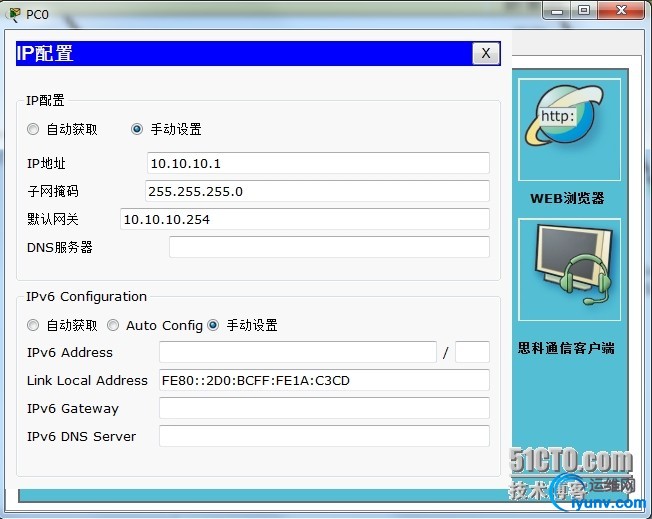The image size is (652, 519).
Task: Launch the 思科通信客户端 monitor headset icon
Action: coord(569,269)
